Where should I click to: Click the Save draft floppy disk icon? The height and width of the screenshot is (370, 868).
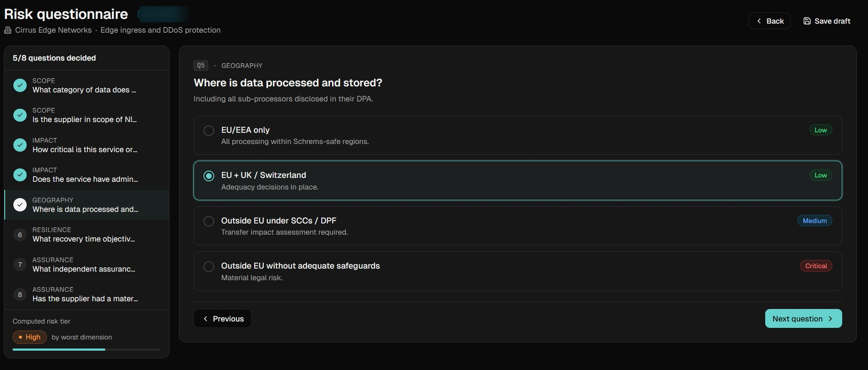[807, 21]
